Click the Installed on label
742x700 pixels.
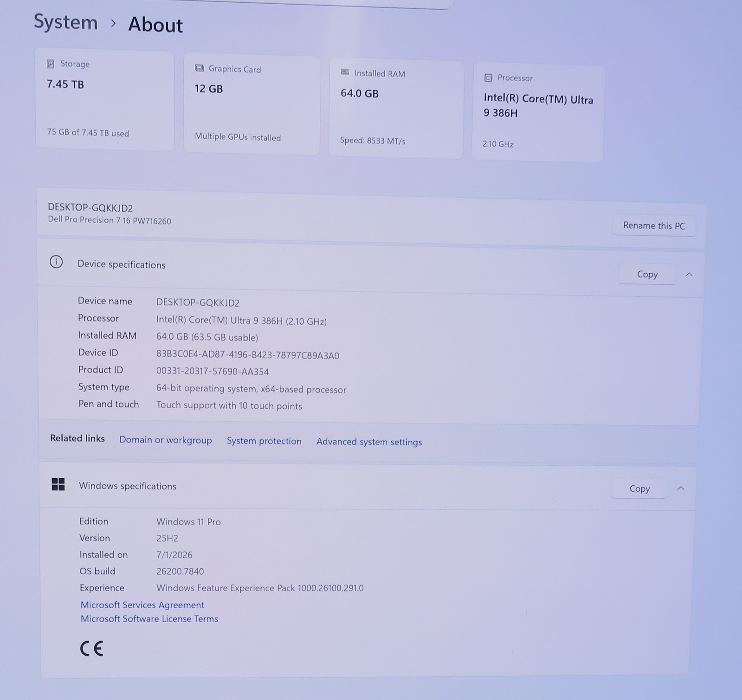tap(103, 555)
